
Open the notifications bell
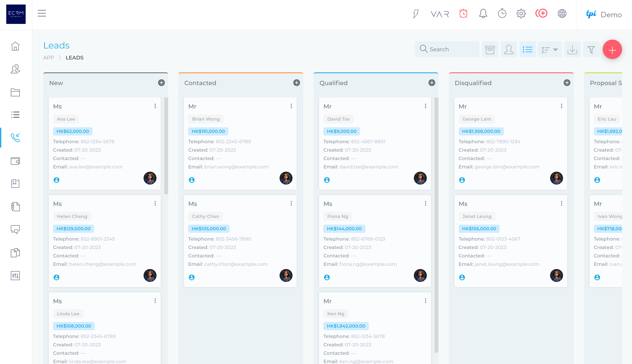click(x=483, y=14)
